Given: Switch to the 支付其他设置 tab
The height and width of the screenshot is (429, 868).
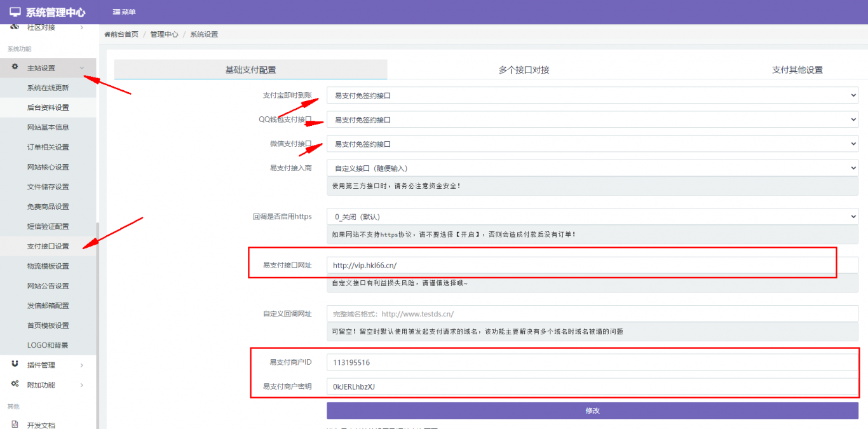Looking at the screenshot, I should click(797, 70).
